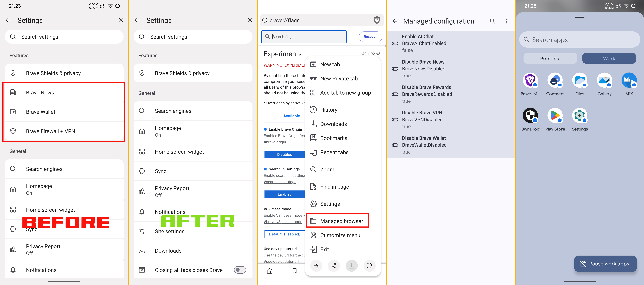Open Home screen widget in second panel
Screen dimensions: 644x285
193,152
